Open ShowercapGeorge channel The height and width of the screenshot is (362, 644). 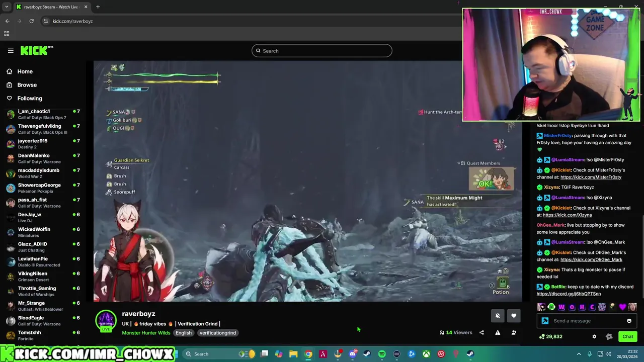pos(43,188)
